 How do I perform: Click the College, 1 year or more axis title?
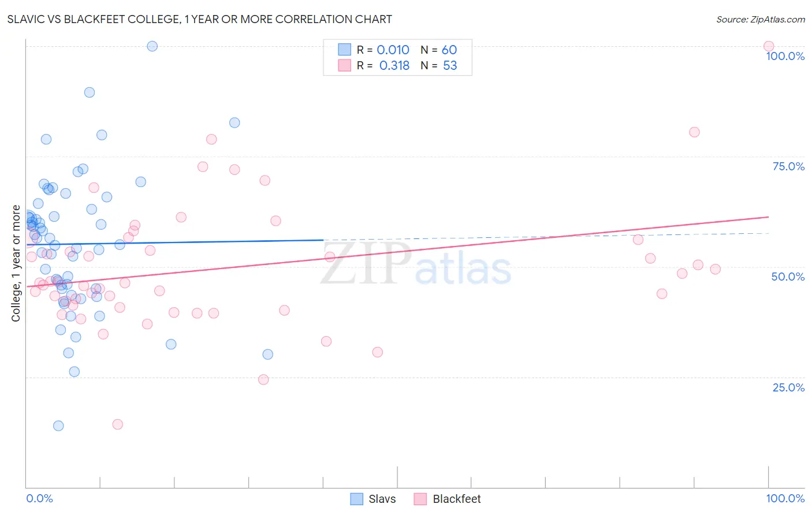click(16, 263)
